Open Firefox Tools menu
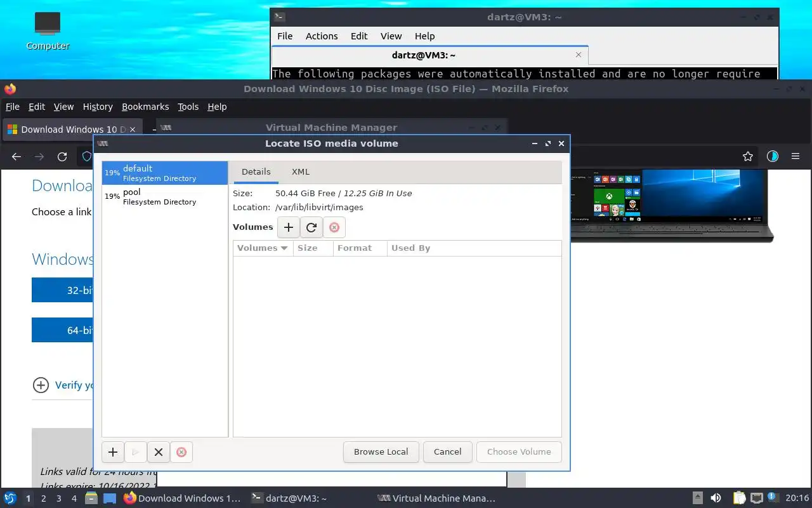 point(188,107)
